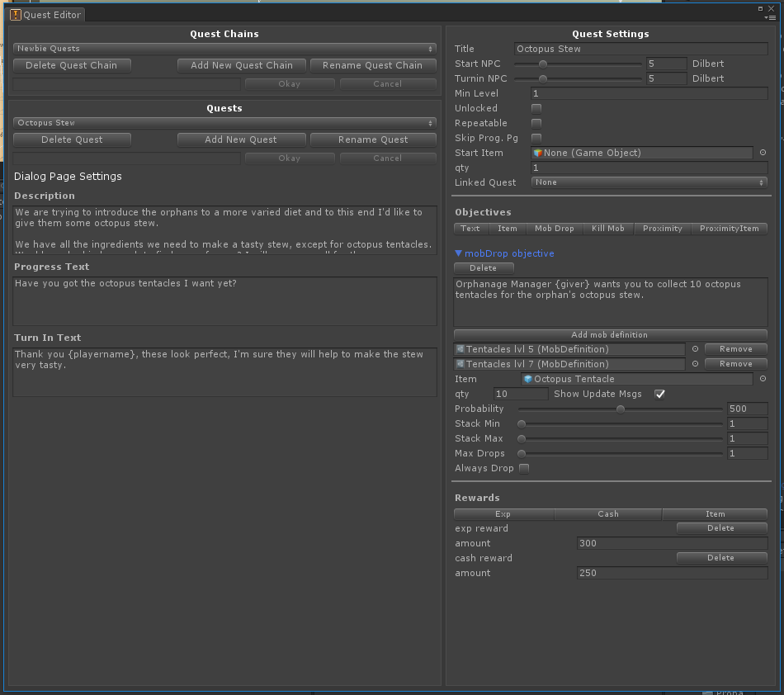Click the Min Level input field
The height and width of the screenshot is (695, 784).
tap(649, 93)
